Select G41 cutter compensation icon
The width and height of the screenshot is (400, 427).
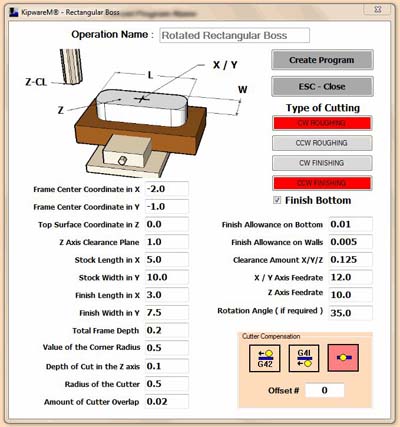(304, 358)
